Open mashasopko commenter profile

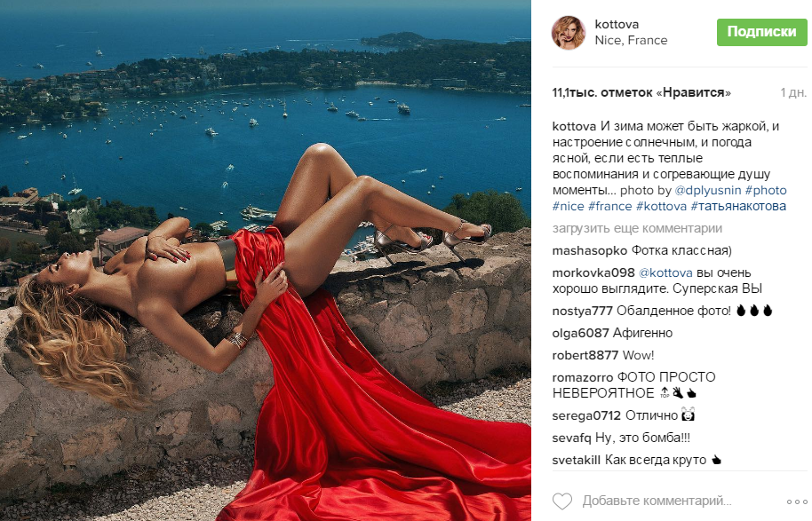(x=589, y=251)
